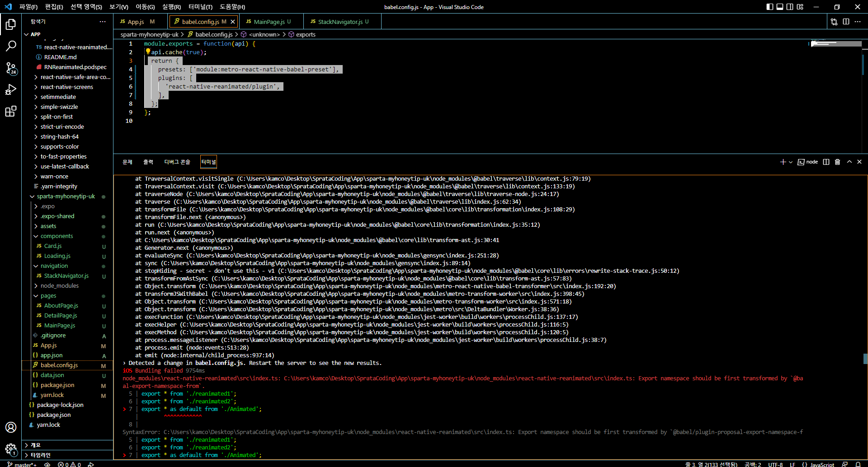Select JavaScript language mode in status bar
868x467 pixels.
pyautogui.click(x=818, y=464)
